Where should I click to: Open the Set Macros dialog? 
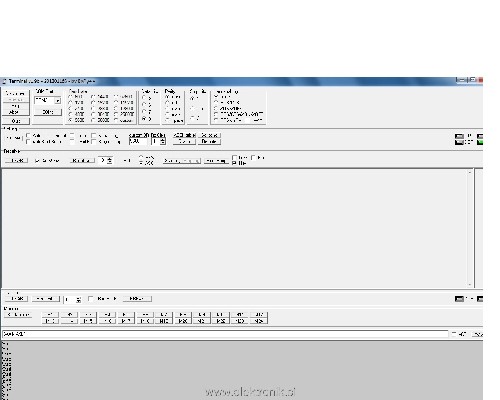pos(18,315)
